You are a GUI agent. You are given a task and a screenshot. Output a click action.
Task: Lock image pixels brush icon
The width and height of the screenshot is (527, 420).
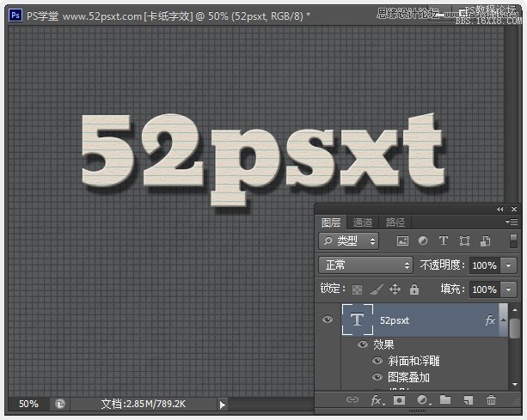pyautogui.click(x=376, y=289)
